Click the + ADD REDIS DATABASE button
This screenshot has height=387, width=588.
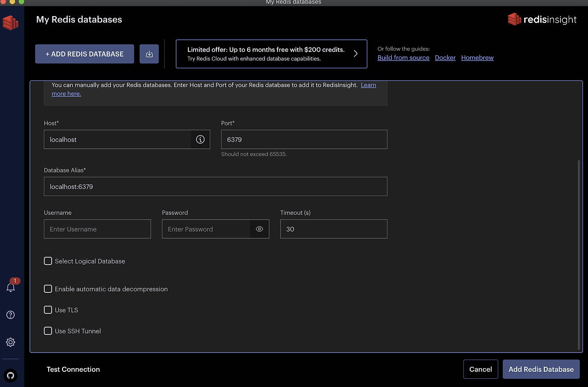pos(85,54)
